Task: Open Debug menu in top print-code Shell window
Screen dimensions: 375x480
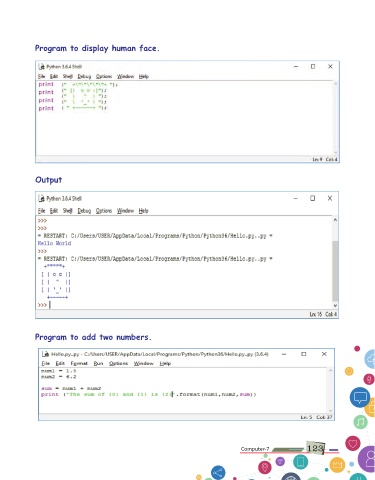Action: coord(84,76)
